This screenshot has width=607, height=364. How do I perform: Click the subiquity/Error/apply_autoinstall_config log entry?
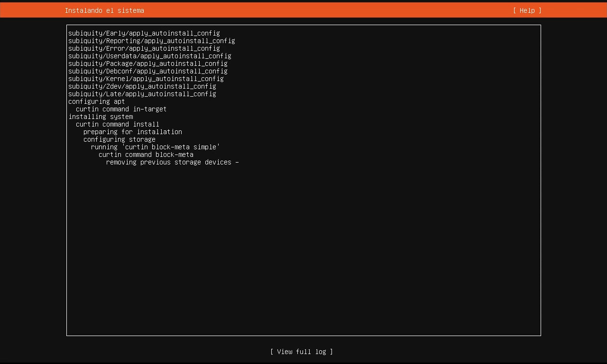click(x=144, y=48)
